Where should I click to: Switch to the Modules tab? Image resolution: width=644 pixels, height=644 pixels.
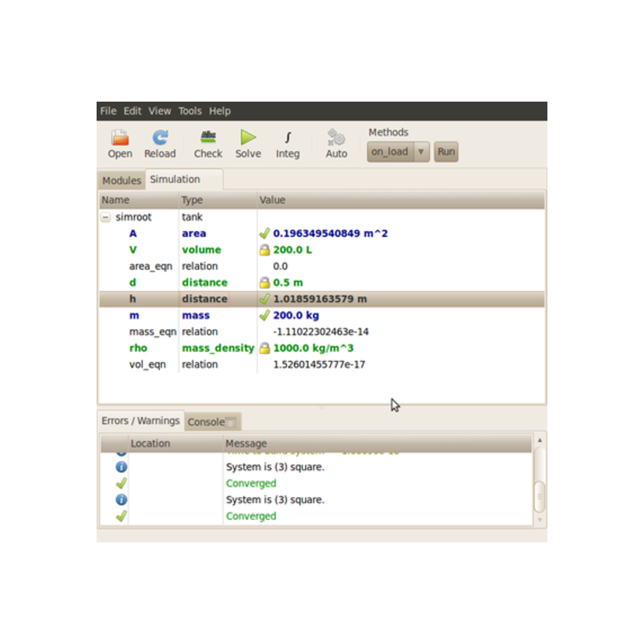(x=121, y=180)
